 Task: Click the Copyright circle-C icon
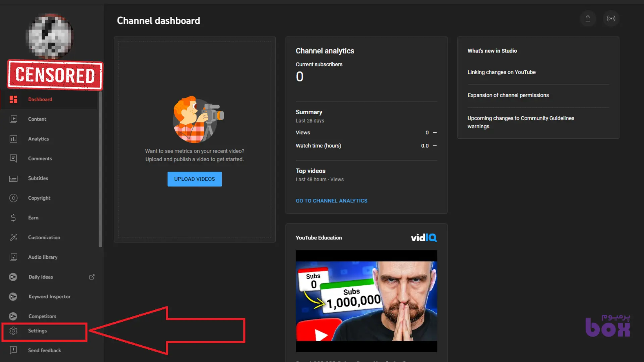click(x=13, y=198)
